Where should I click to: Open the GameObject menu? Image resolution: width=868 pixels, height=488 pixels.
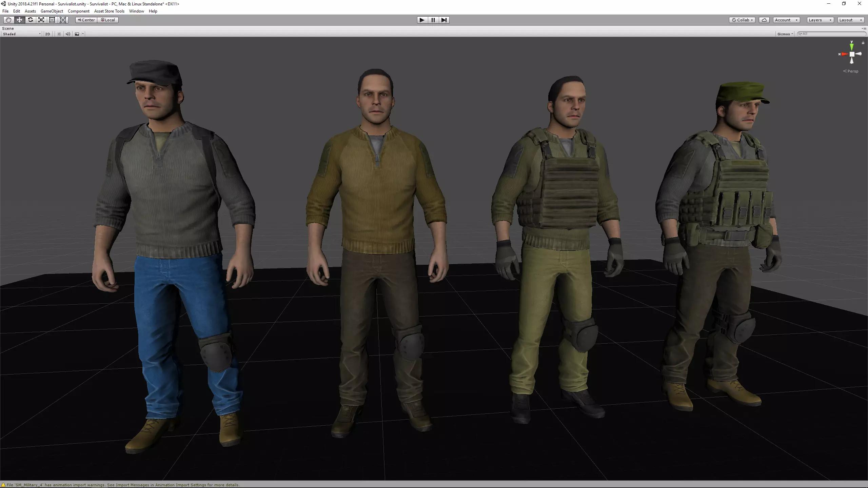52,11
